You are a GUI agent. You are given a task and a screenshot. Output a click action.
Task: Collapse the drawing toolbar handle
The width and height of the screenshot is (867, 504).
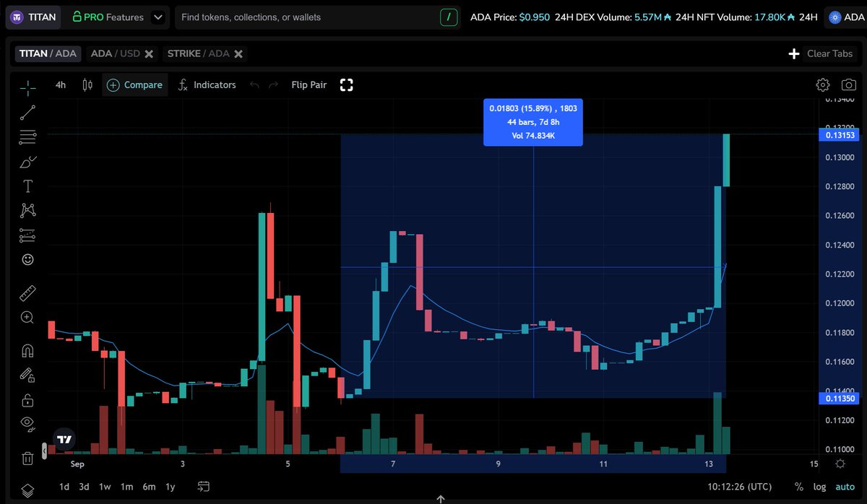(x=44, y=451)
